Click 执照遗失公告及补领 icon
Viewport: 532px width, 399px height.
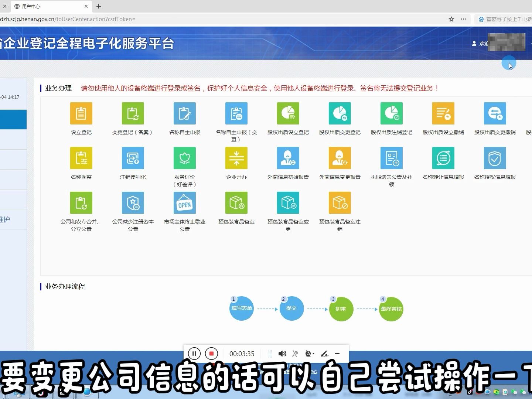tap(391, 158)
